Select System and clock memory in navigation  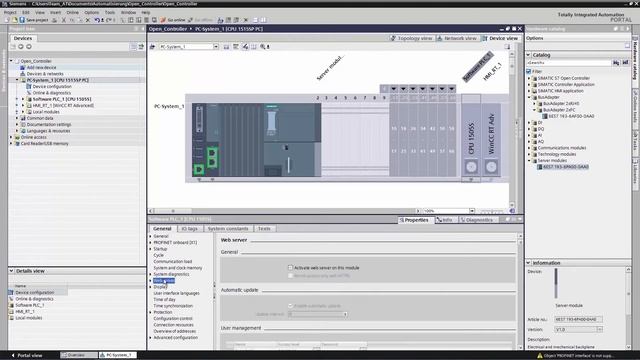178,268
